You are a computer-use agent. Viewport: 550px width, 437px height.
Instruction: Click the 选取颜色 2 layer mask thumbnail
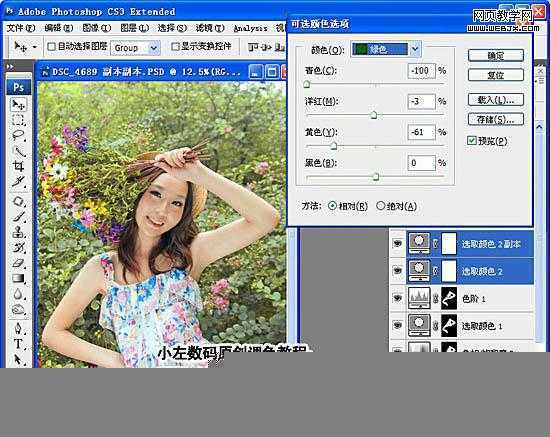449,271
